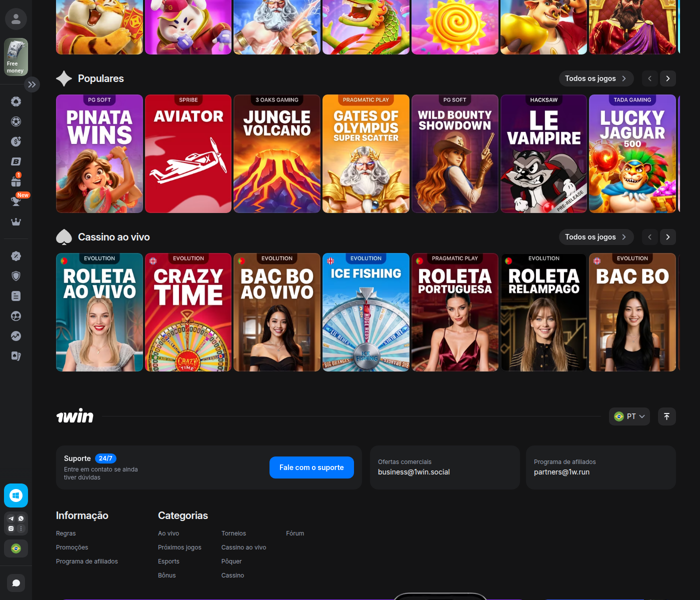Open Gates of Olympus Super Scatter card
This screenshot has height=600, width=700.
[366, 154]
